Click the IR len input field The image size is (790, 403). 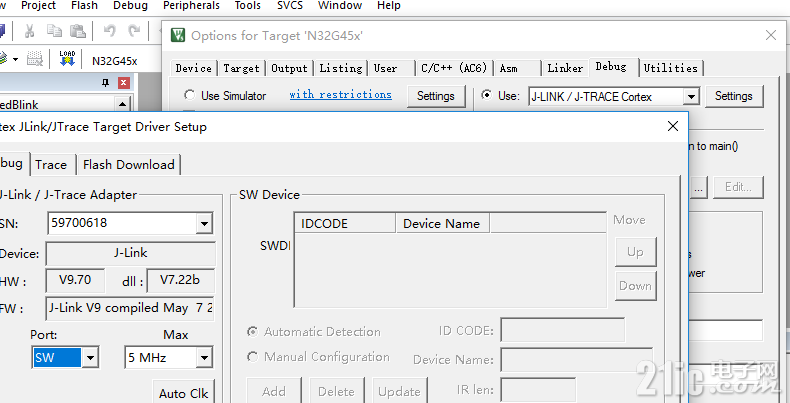538,390
